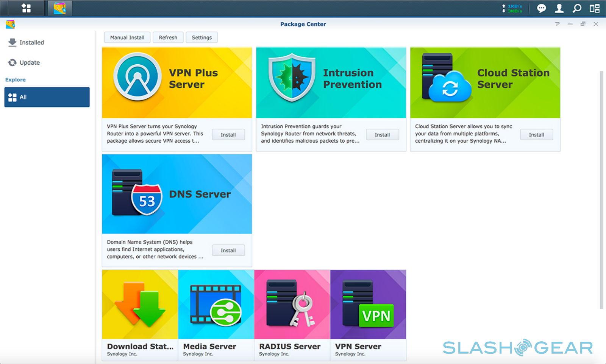The height and width of the screenshot is (364, 606).
Task: Open Package Center Settings
Action: click(x=202, y=37)
